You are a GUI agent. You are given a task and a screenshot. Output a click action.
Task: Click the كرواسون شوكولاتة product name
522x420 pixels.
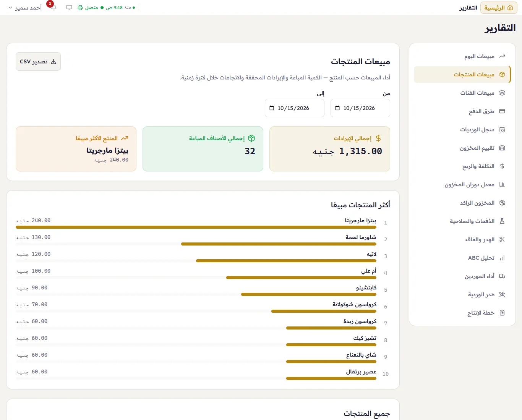click(x=354, y=304)
